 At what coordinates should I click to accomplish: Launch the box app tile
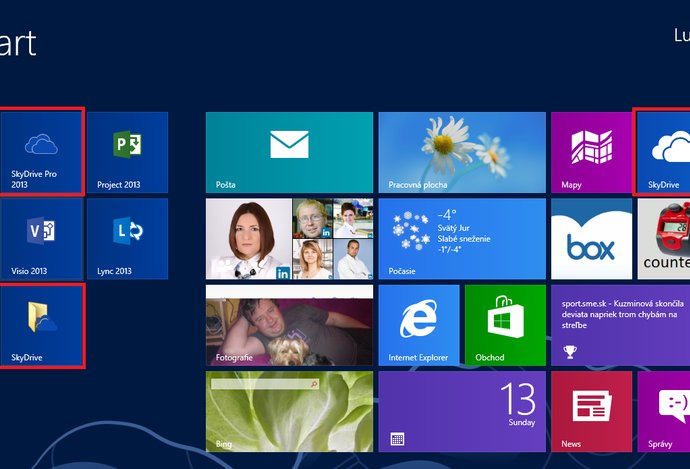[591, 239]
